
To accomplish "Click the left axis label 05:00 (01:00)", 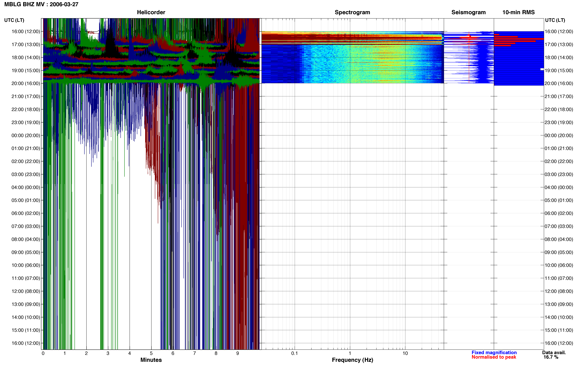I will click(26, 200).
